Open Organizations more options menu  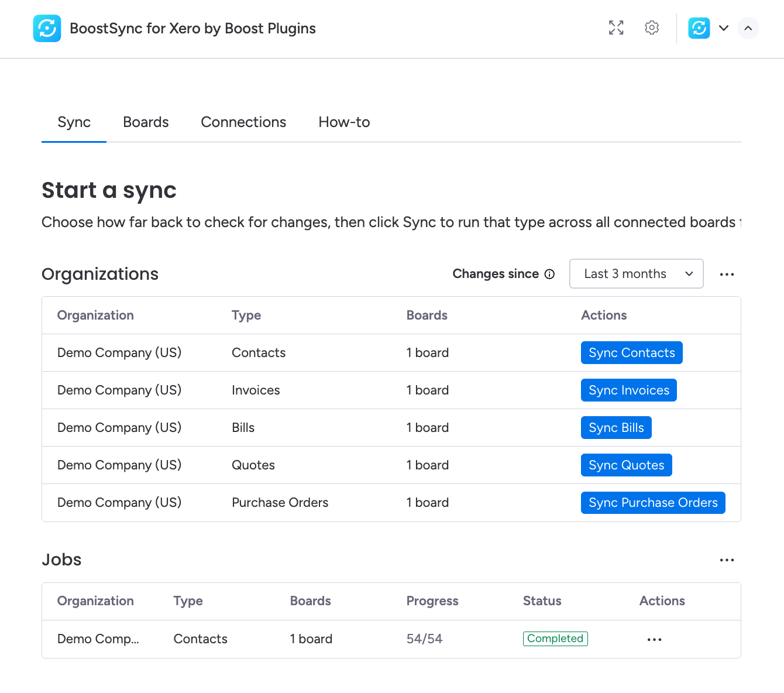pos(727,274)
